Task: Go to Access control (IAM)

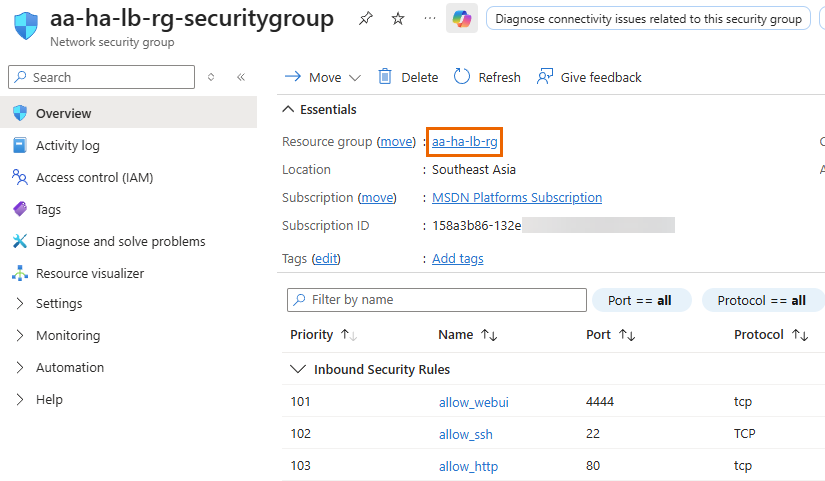Action: coord(94,177)
